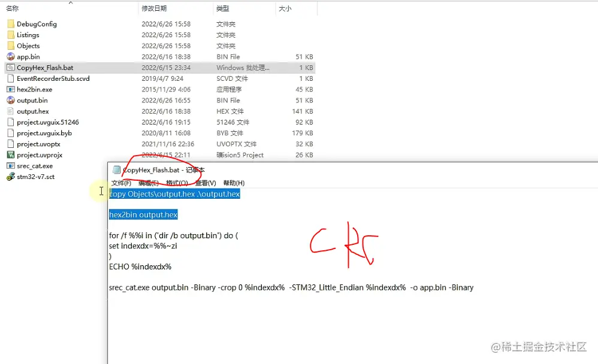Click the 2022/6/26 16:55 date of output.bin
Screen dimensions: 598x364
(x=166, y=101)
